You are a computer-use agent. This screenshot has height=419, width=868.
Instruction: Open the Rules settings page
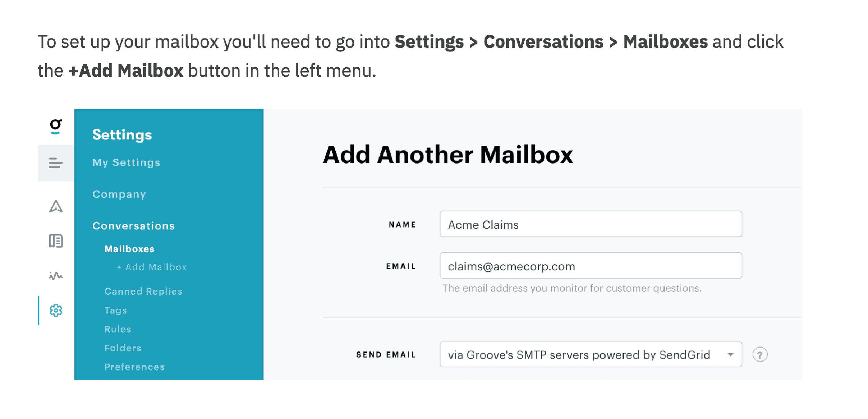pyautogui.click(x=117, y=329)
